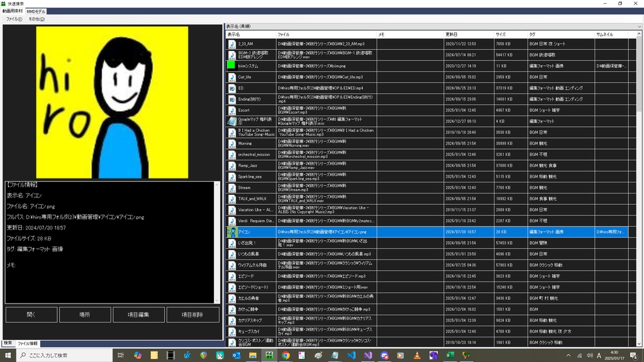Click the hiro icon preview image
644x362 pixels.
(x=112, y=102)
